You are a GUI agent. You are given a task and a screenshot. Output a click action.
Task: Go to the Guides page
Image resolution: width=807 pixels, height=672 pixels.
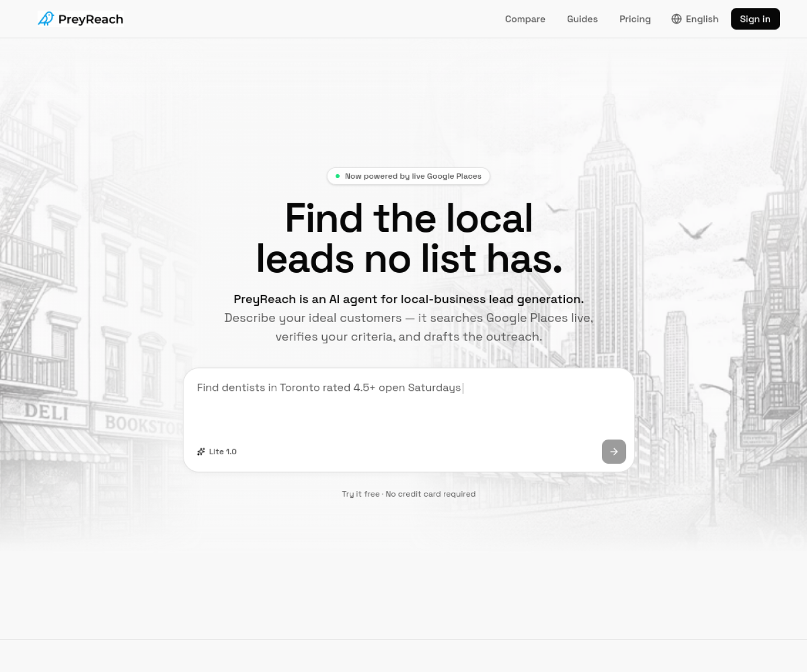[582, 19]
